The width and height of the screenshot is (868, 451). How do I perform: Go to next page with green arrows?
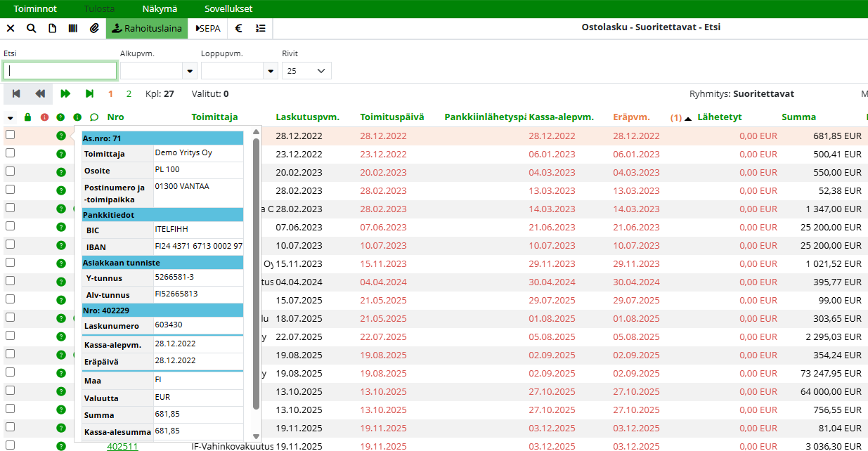(65, 93)
